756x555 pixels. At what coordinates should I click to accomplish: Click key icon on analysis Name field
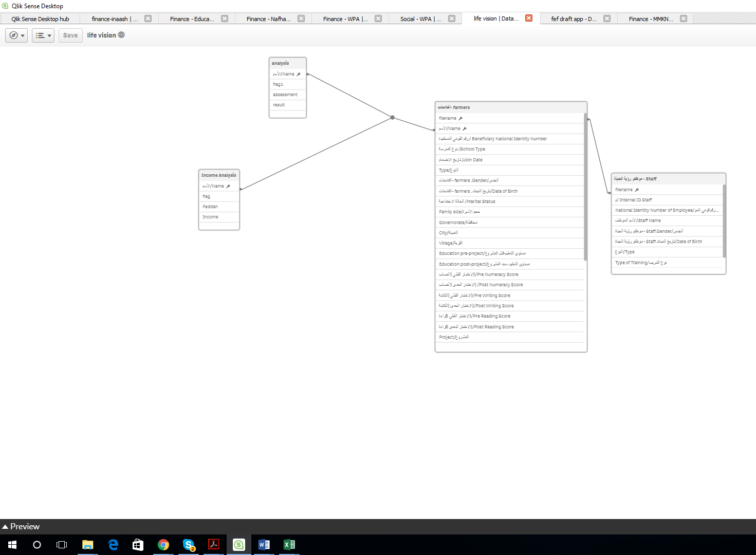[299, 74]
